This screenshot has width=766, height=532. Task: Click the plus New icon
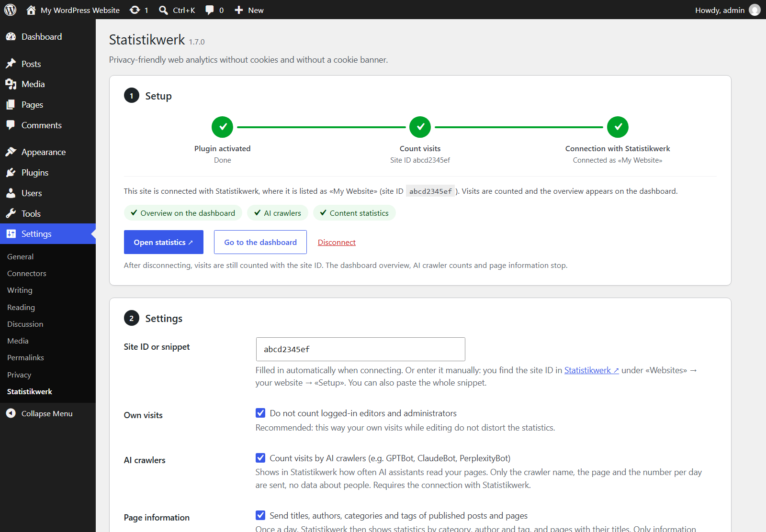(x=239, y=10)
